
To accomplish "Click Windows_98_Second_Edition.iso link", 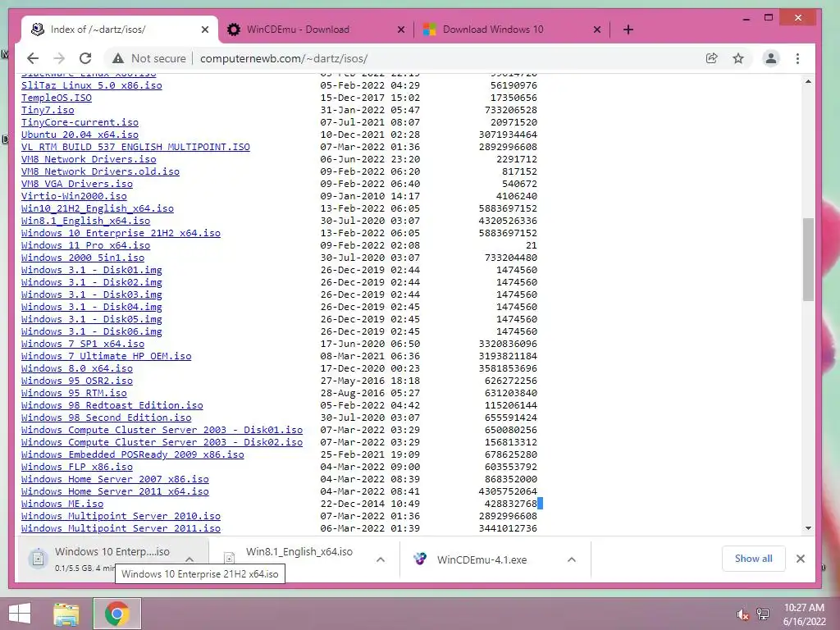I will tap(106, 418).
